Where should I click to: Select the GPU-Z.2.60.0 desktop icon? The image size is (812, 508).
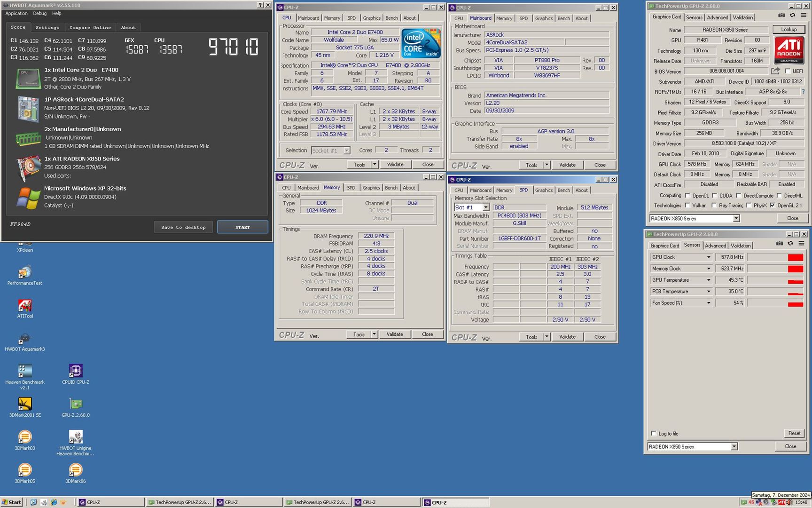pos(76,407)
